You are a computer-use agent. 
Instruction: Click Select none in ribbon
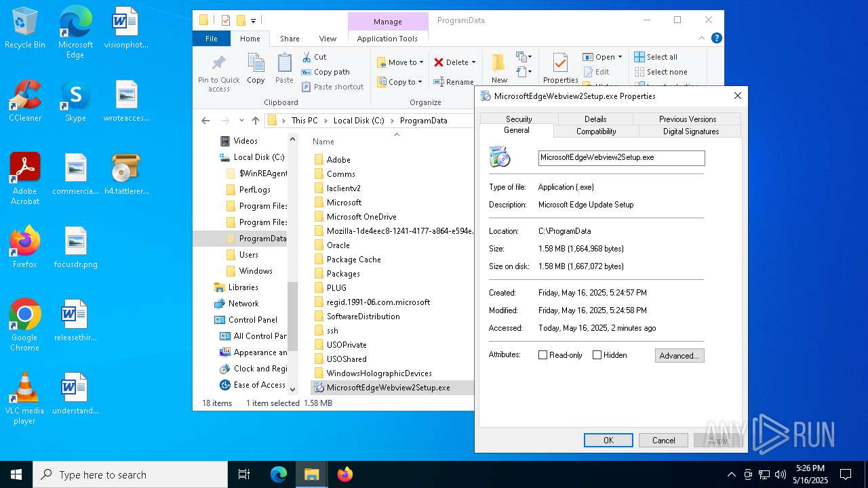tap(660, 72)
